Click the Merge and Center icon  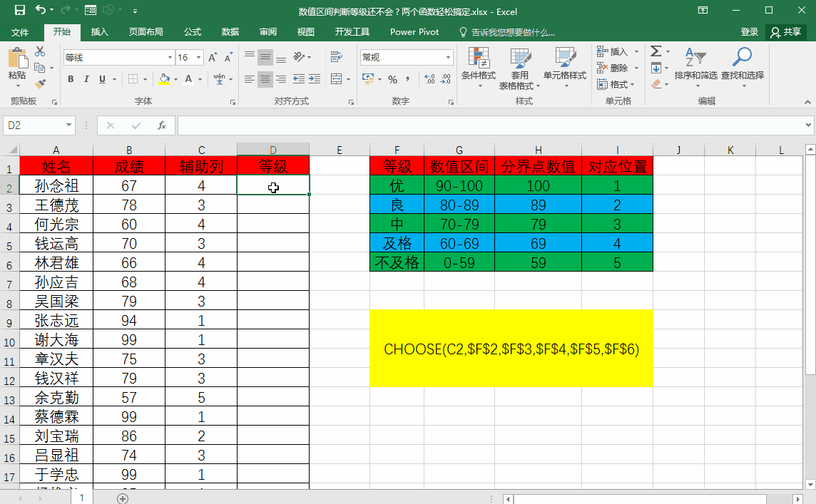(337, 79)
